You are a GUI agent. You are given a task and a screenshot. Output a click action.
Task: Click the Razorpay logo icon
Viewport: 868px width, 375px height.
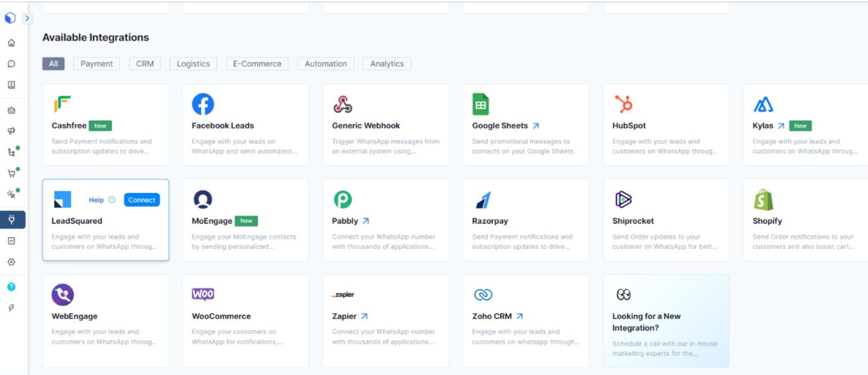point(483,200)
